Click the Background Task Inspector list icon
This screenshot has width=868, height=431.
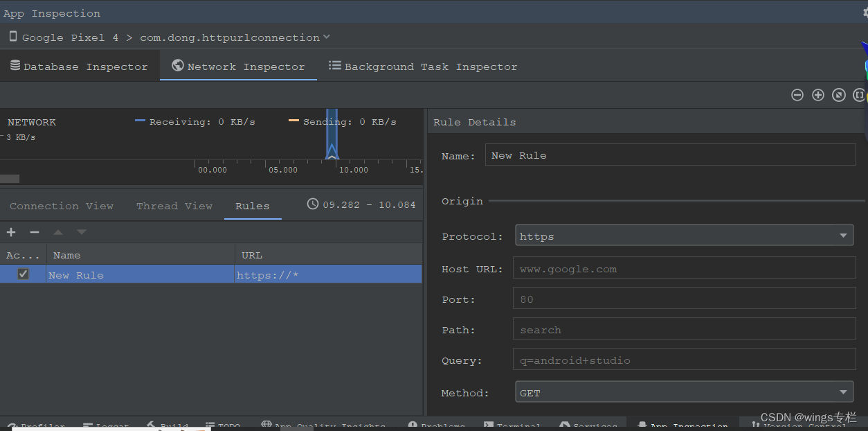335,66
